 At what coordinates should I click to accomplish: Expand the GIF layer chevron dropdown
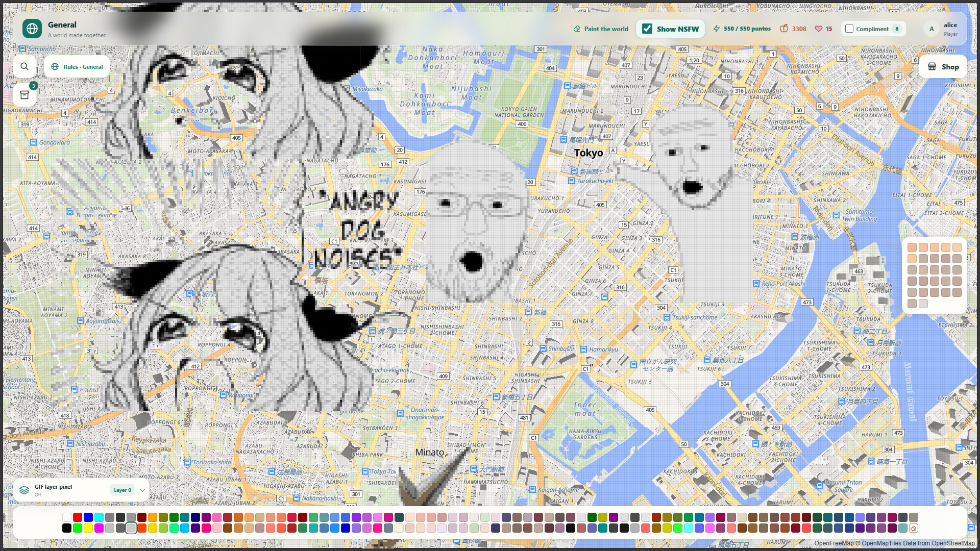[142, 490]
